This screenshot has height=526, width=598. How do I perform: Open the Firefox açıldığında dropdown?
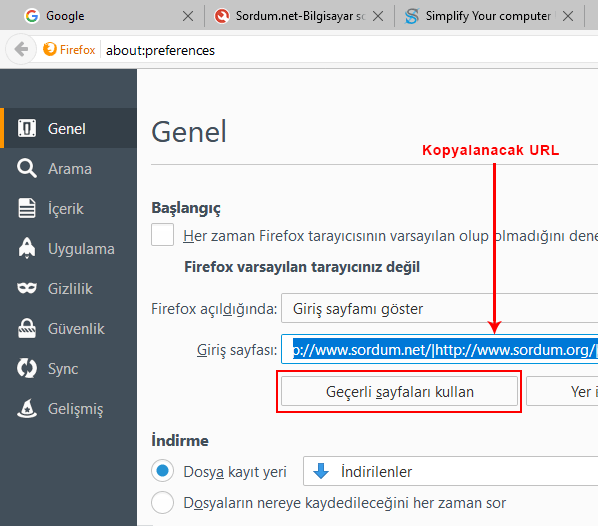(439, 308)
